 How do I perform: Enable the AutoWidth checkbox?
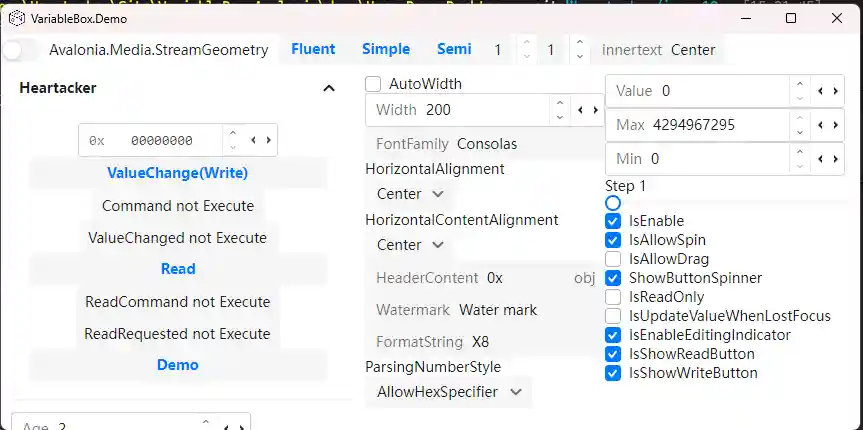(373, 84)
